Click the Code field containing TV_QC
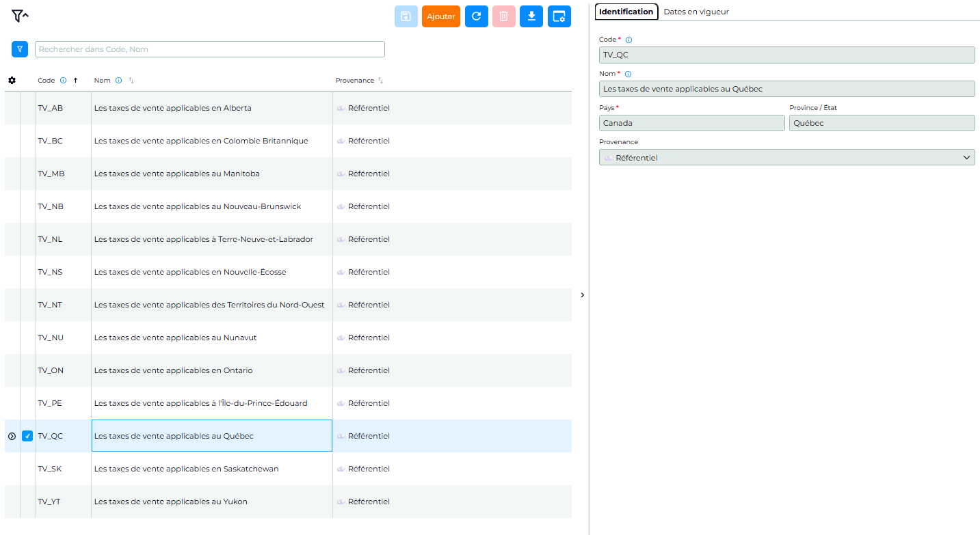980x535 pixels. tap(787, 55)
